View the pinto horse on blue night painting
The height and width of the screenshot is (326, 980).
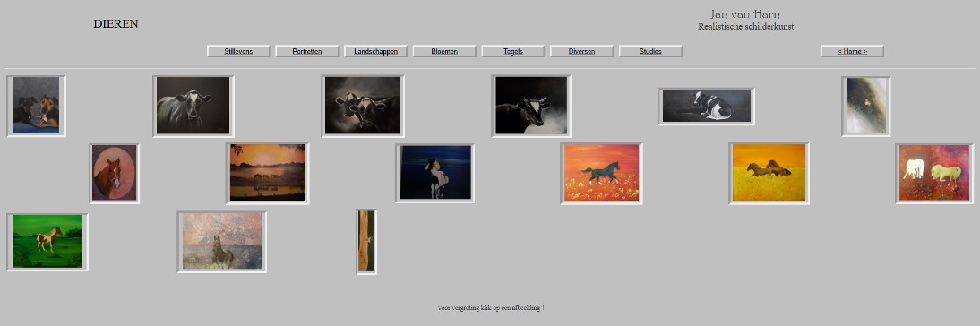coord(435,173)
